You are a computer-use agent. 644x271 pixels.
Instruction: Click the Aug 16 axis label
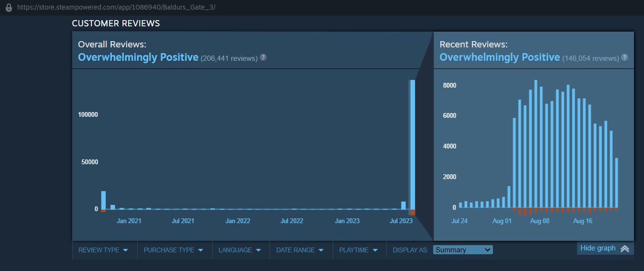(582, 221)
